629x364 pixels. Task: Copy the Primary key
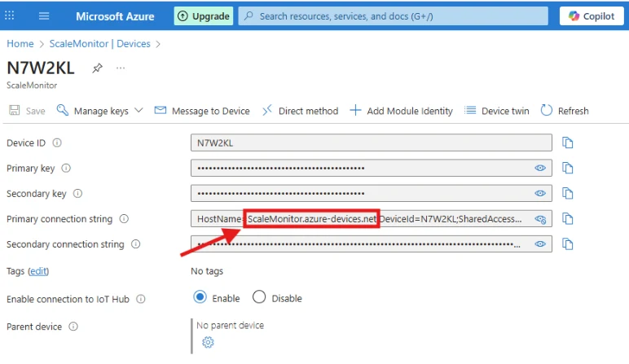tap(567, 168)
